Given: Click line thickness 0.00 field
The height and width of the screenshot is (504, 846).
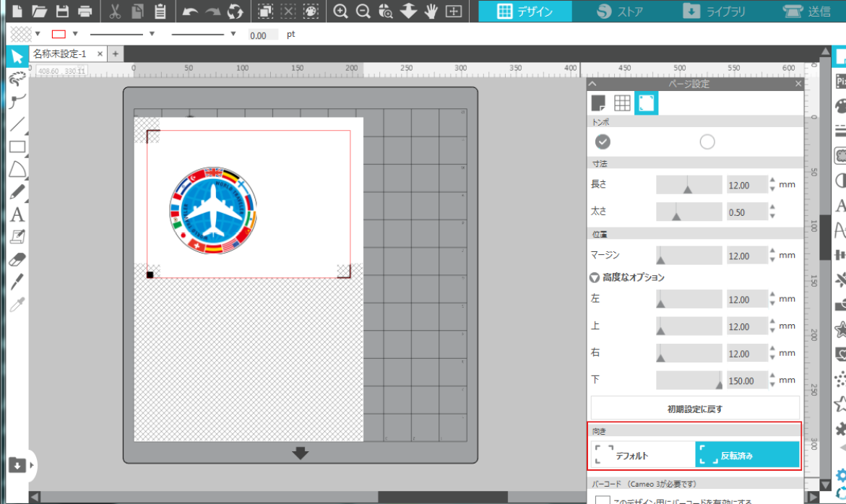Looking at the screenshot, I should click(x=263, y=35).
